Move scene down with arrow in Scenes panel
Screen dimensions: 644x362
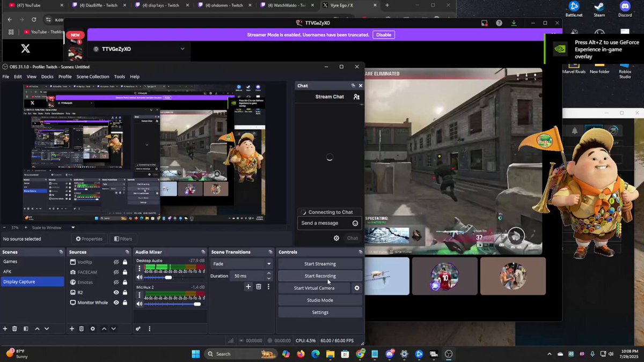pos(47,329)
